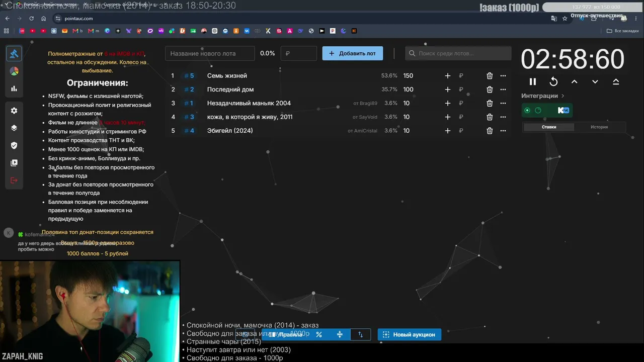Add amount to кожа, в которой я живу with plus
Screen dimensions: 644x362
pos(448,117)
